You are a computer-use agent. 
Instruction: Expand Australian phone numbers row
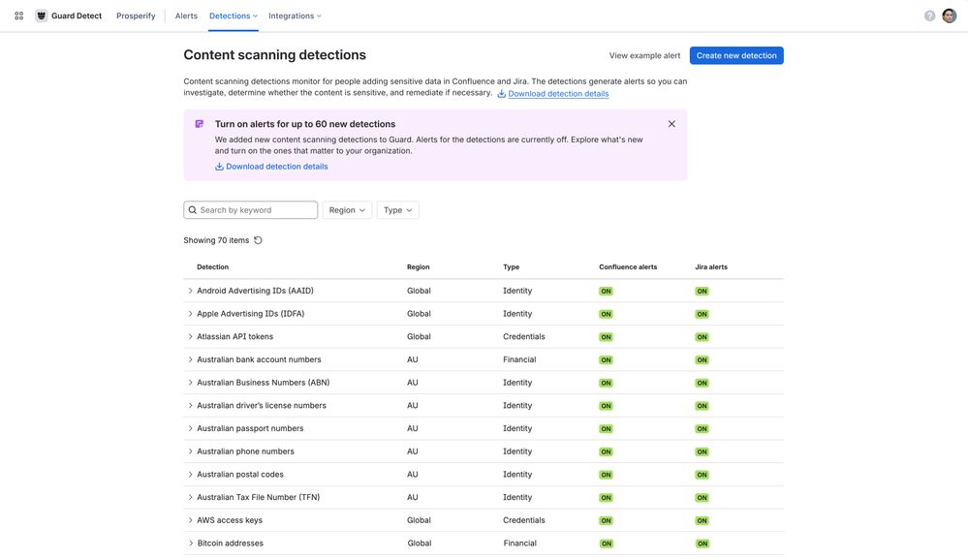click(x=190, y=451)
